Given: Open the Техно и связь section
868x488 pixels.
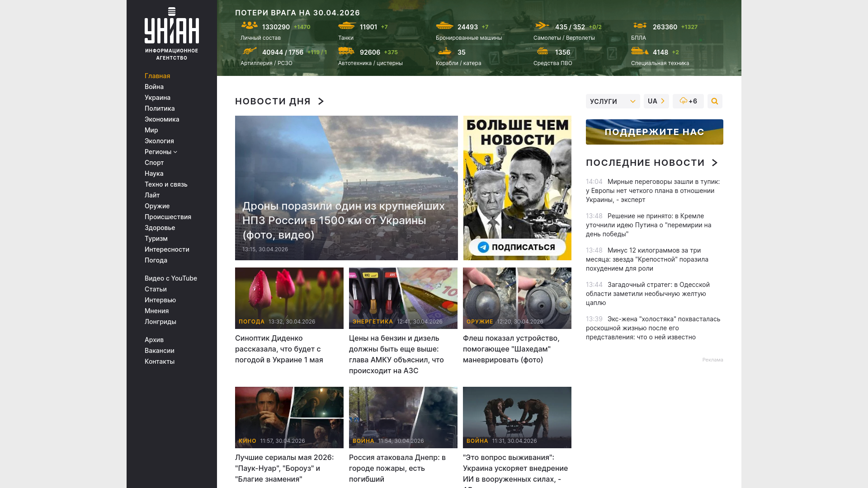Looking at the screenshot, I should (166, 184).
